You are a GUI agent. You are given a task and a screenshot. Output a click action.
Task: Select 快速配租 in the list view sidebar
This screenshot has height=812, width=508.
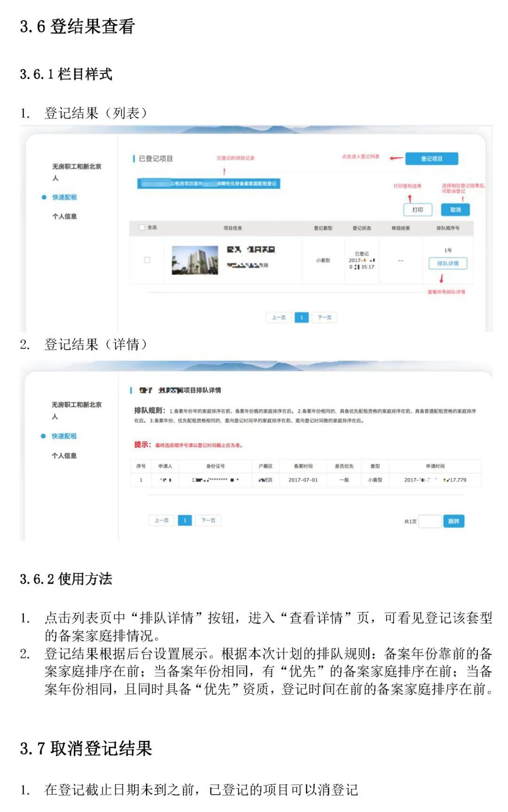(x=64, y=197)
